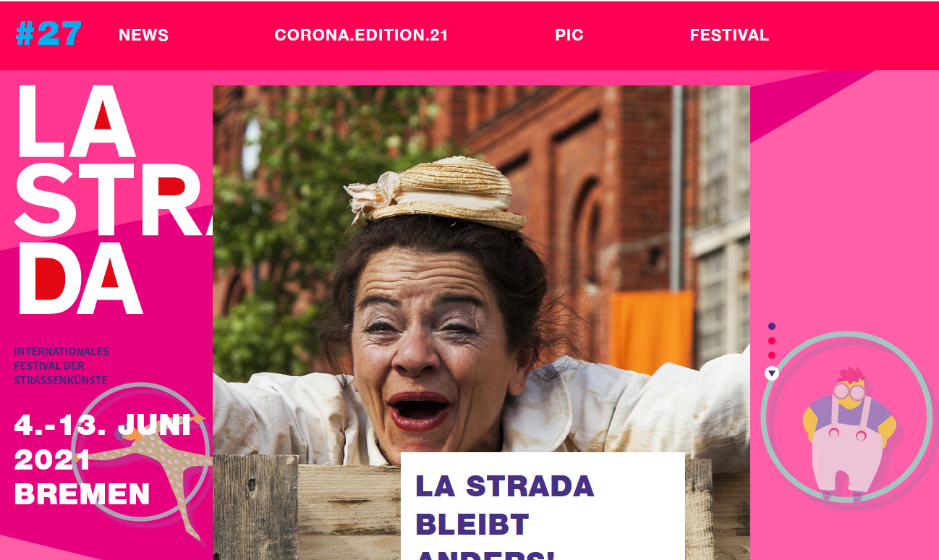Click the blue #27 logo

click(x=48, y=34)
